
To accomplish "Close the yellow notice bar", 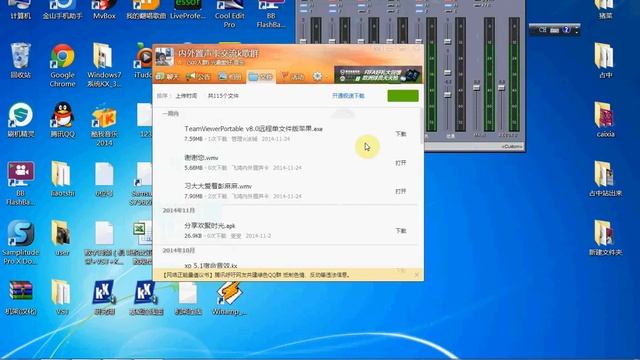I will pyautogui.click(x=416, y=275).
